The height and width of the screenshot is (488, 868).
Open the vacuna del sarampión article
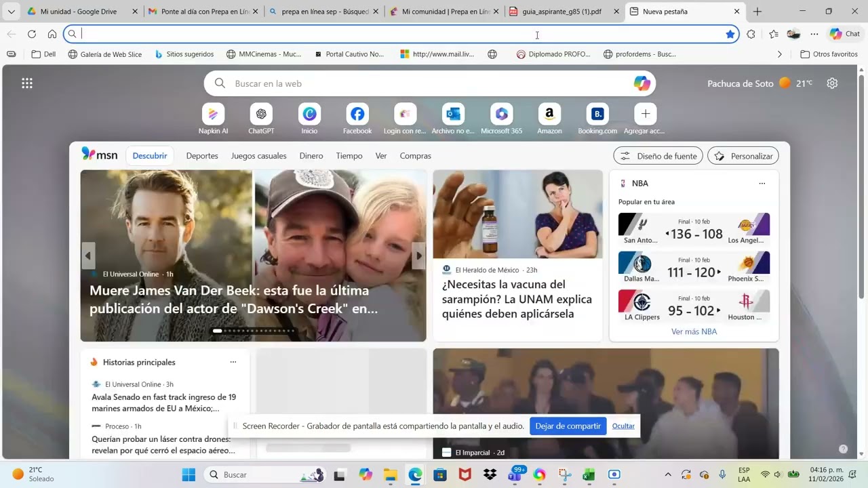pyautogui.click(x=517, y=299)
